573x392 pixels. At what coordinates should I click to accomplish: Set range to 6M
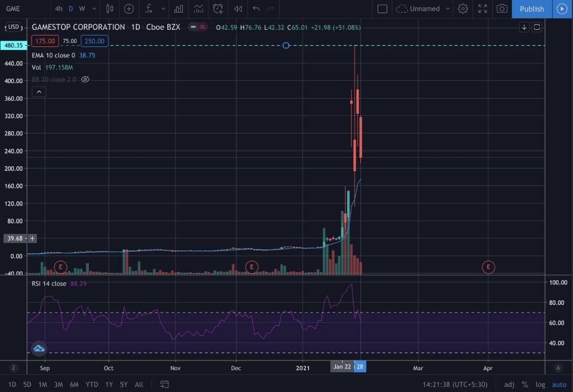pyautogui.click(x=74, y=385)
